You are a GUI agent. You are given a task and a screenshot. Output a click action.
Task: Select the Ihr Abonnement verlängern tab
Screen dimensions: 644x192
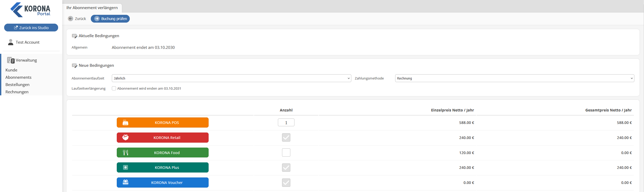[92, 8]
